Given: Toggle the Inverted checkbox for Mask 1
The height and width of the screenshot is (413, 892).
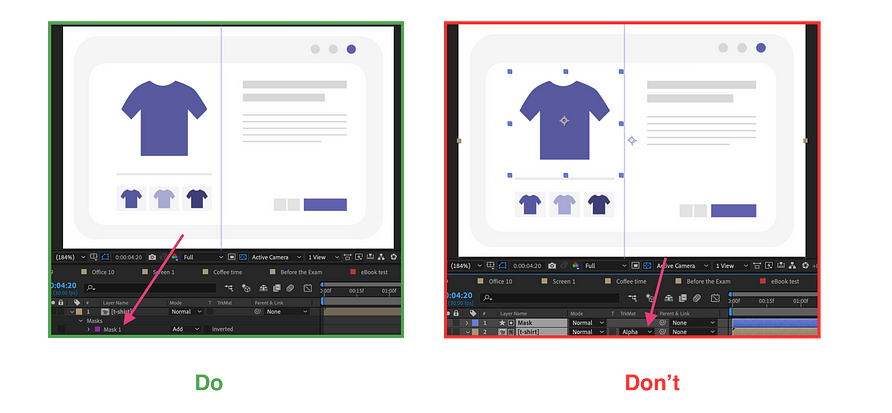Looking at the screenshot, I should tap(209, 329).
